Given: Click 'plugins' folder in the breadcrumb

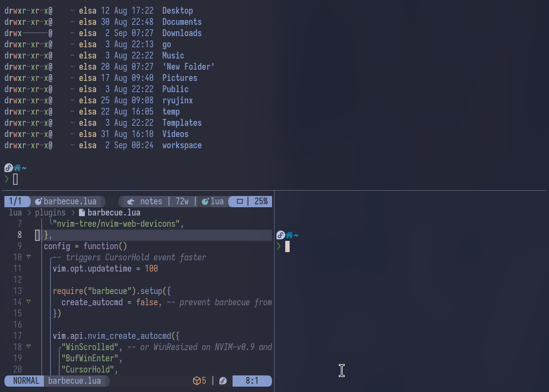Looking at the screenshot, I should click(50, 213).
